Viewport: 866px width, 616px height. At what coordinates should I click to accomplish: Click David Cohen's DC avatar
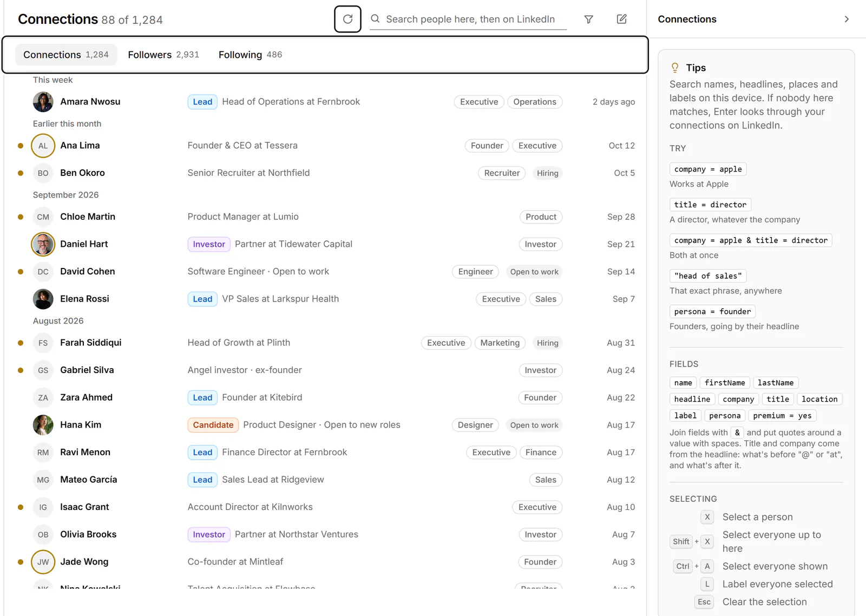(x=43, y=272)
